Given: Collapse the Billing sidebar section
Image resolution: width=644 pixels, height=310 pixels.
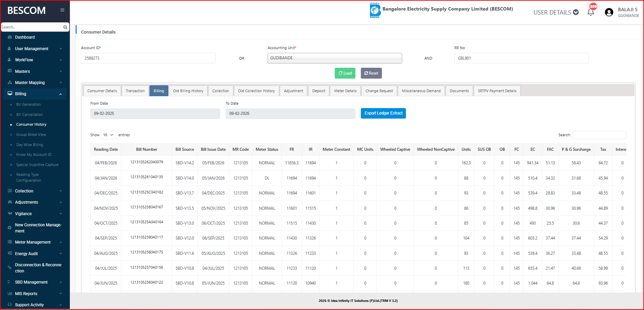Looking at the screenshot, I should [x=60, y=94].
